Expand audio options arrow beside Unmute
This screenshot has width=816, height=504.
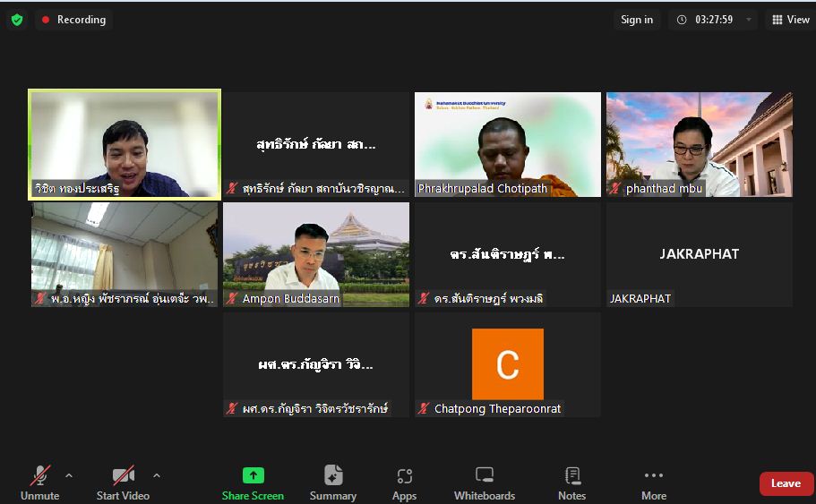click(x=69, y=475)
